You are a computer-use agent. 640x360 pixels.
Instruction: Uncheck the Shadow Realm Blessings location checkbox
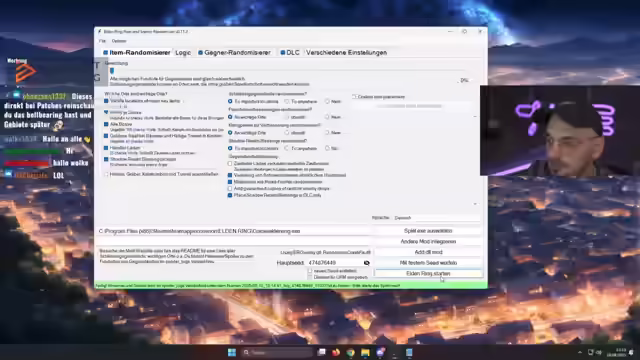(x=106, y=159)
